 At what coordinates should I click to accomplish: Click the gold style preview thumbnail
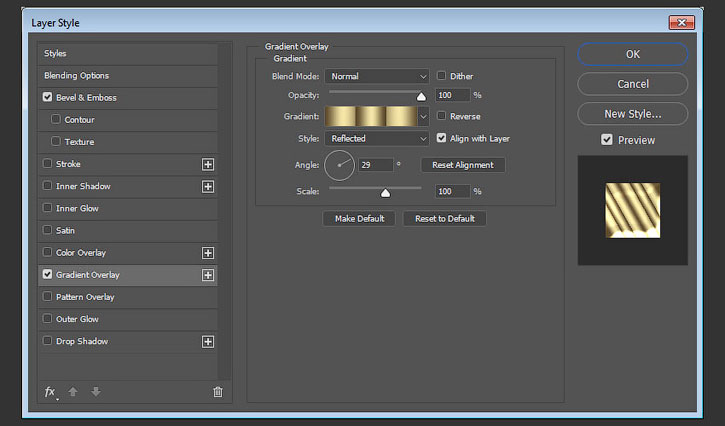(x=633, y=210)
